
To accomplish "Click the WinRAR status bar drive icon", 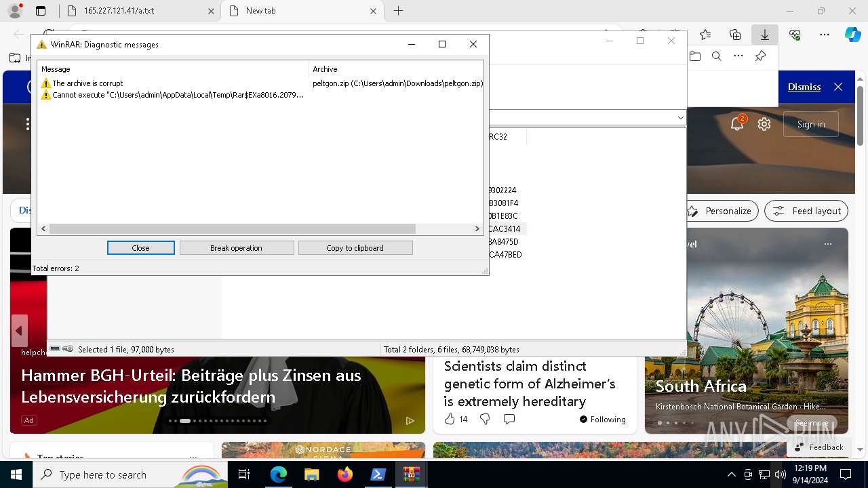I will [x=56, y=349].
